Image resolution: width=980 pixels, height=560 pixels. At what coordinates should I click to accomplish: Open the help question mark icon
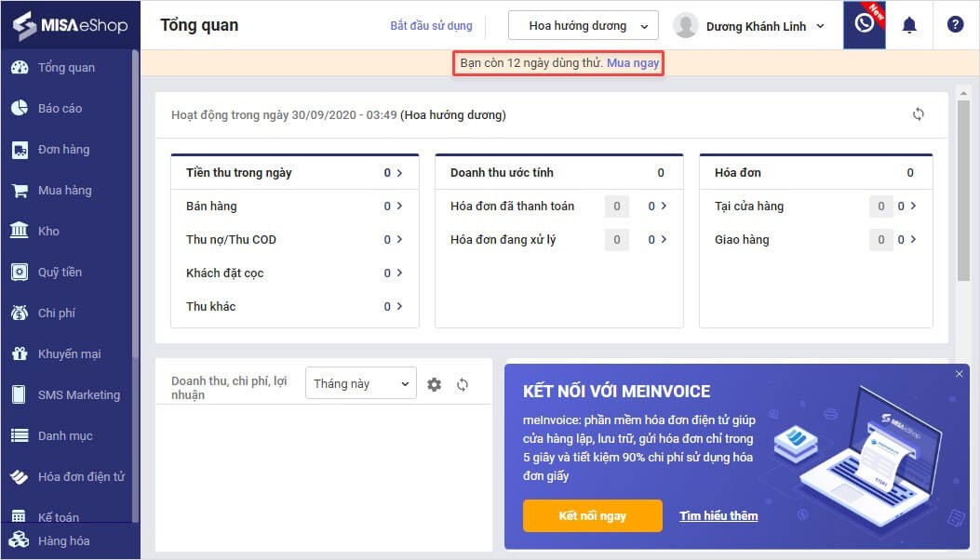(x=955, y=24)
